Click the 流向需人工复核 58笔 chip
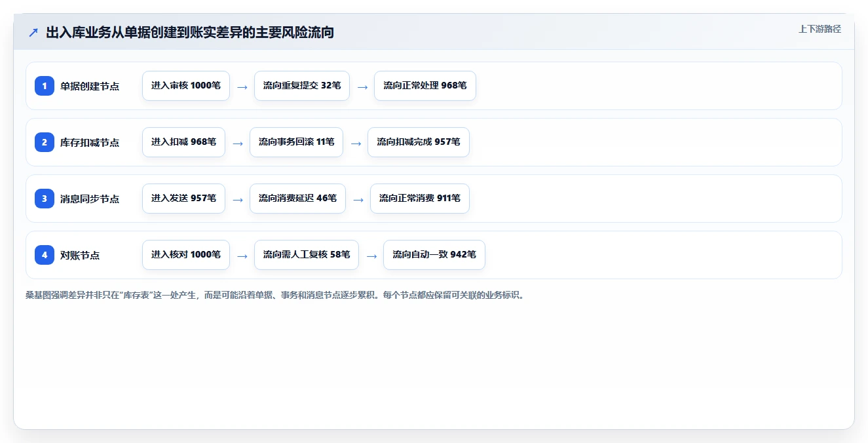 point(307,255)
